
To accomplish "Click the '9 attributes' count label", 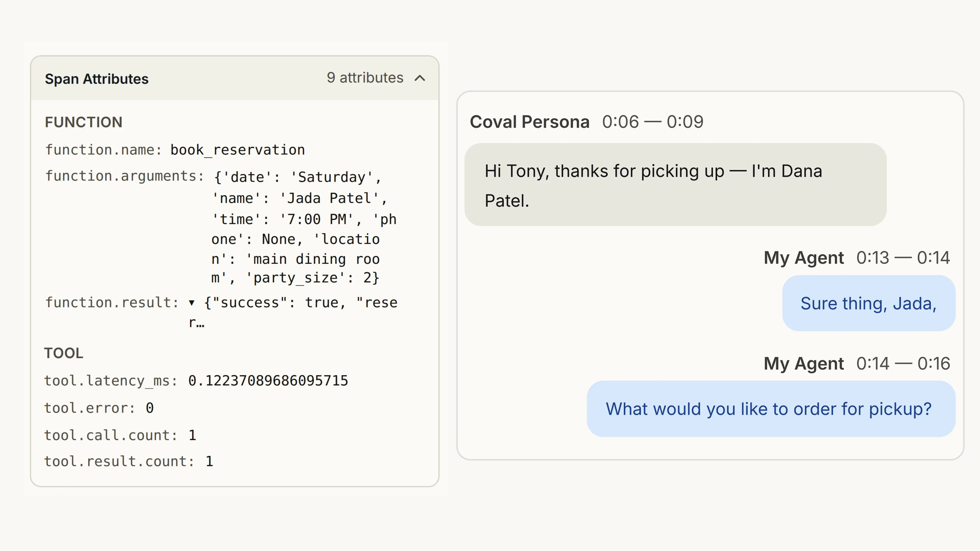I will [365, 78].
